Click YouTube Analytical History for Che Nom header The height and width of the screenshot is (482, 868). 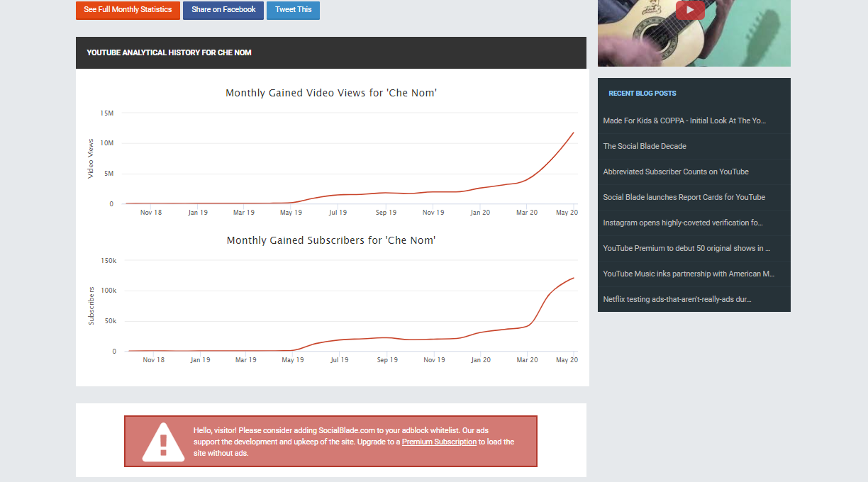click(169, 52)
